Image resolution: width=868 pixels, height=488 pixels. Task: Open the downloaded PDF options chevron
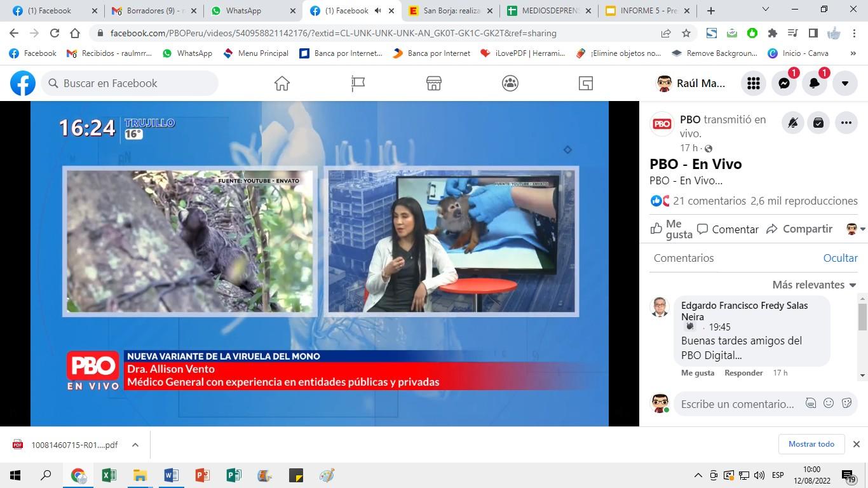coord(135,445)
